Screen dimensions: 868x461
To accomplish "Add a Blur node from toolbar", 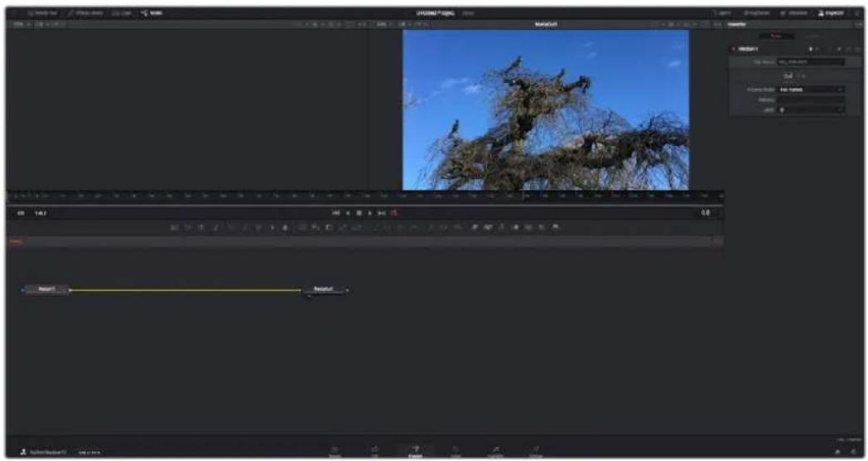I will point(286,227).
